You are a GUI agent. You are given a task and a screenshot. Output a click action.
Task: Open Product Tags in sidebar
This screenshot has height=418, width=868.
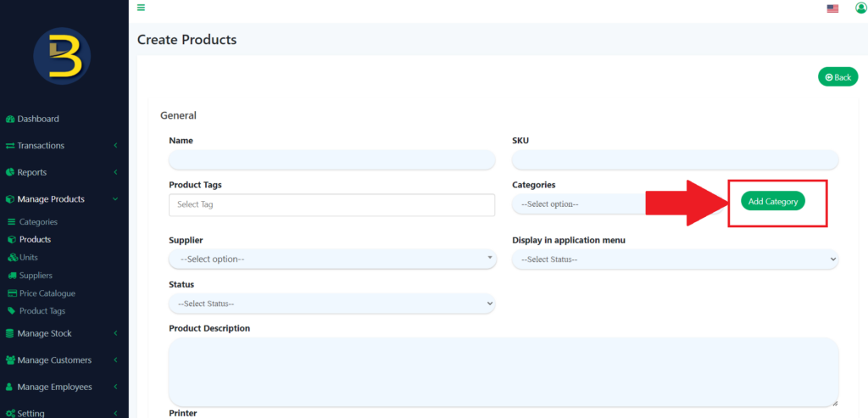coord(42,311)
